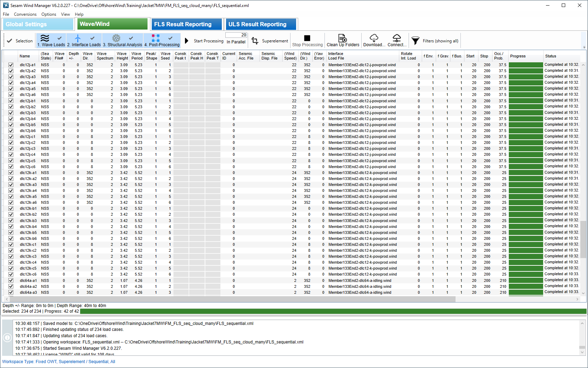
Task: Click the Clean Up Folders icon
Action: click(x=342, y=38)
